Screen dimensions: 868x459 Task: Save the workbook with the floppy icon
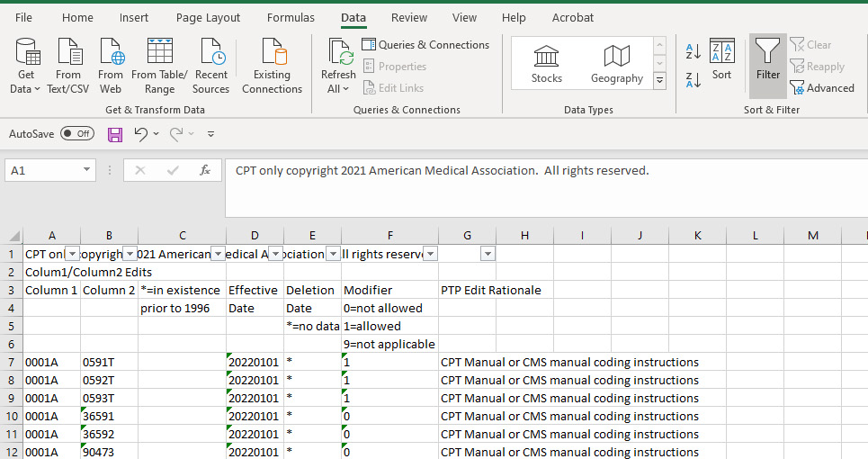115,134
